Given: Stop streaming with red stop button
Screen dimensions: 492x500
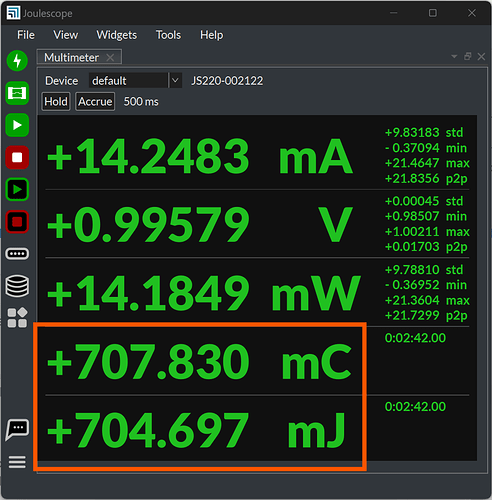Looking at the screenshot, I should [x=17, y=157].
